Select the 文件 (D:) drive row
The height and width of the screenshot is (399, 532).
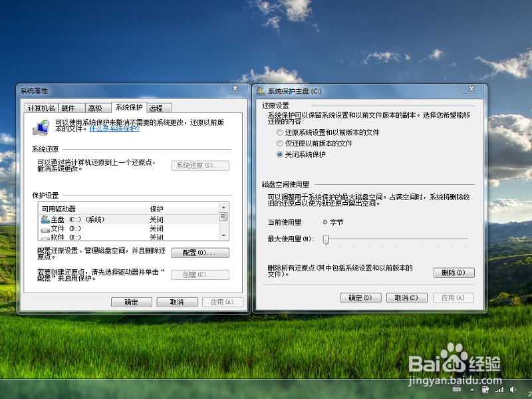point(129,229)
